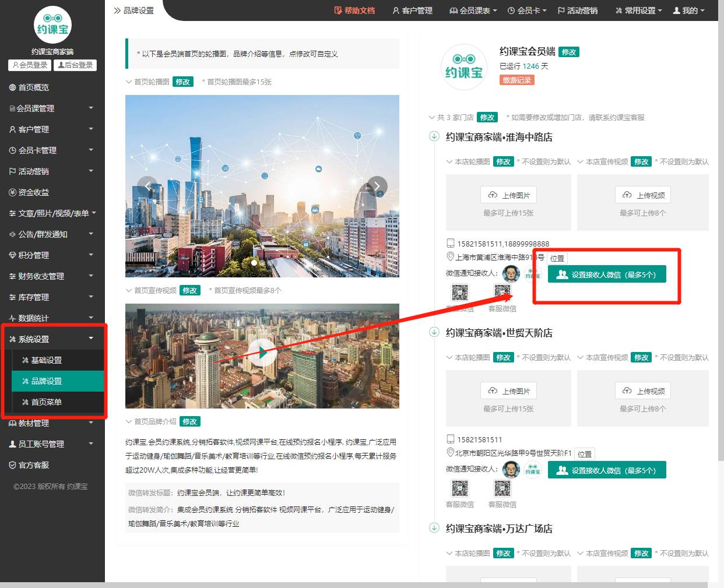The height and width of the screenshot is (588, 724).
Task: Select 品牌设置 submenu item
Action: 58,381
